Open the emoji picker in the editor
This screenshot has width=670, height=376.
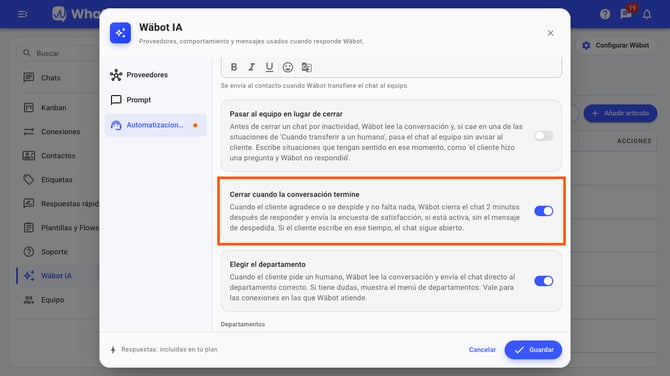[288, 67]
